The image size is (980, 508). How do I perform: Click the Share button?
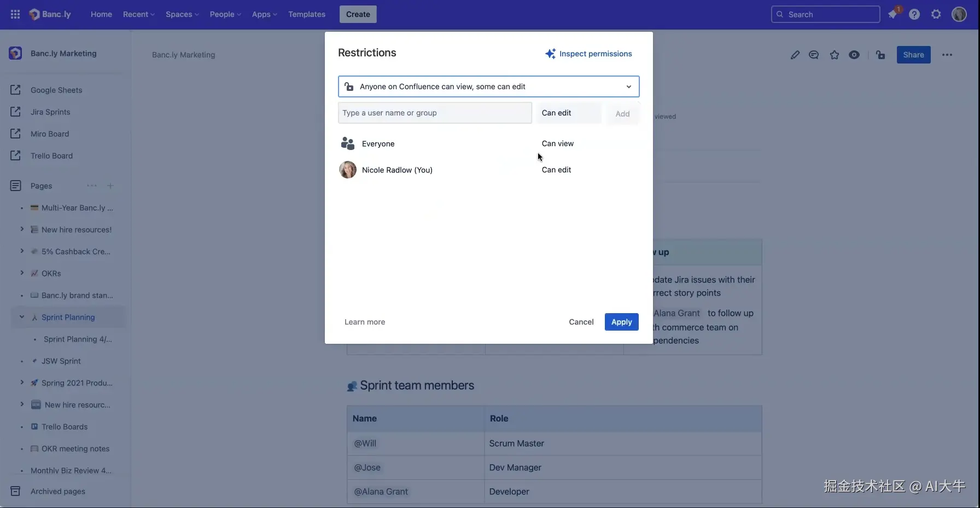point(914,55)
